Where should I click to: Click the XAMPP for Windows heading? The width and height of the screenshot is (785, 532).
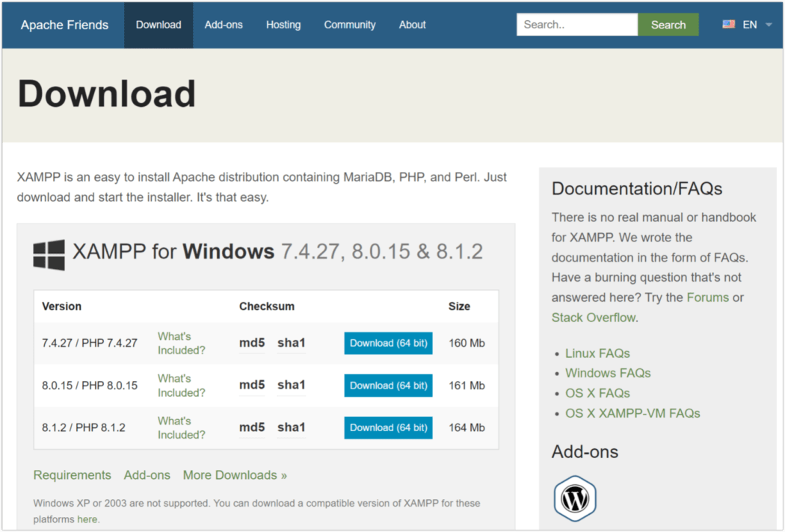278,251
